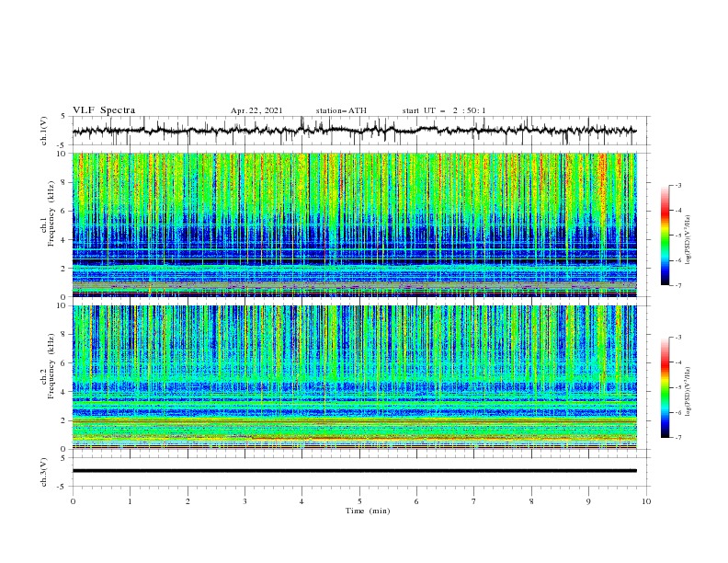Viewport: 728px width, 563px height.
Task: Click the "-7" label on ch.1 color bar
Action: tap(678, 285)
